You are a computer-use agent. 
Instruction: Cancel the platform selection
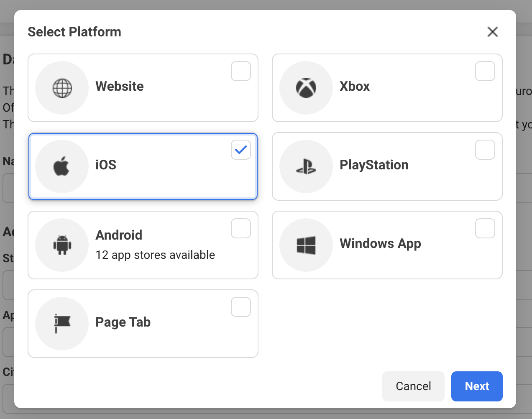(413, 386)
